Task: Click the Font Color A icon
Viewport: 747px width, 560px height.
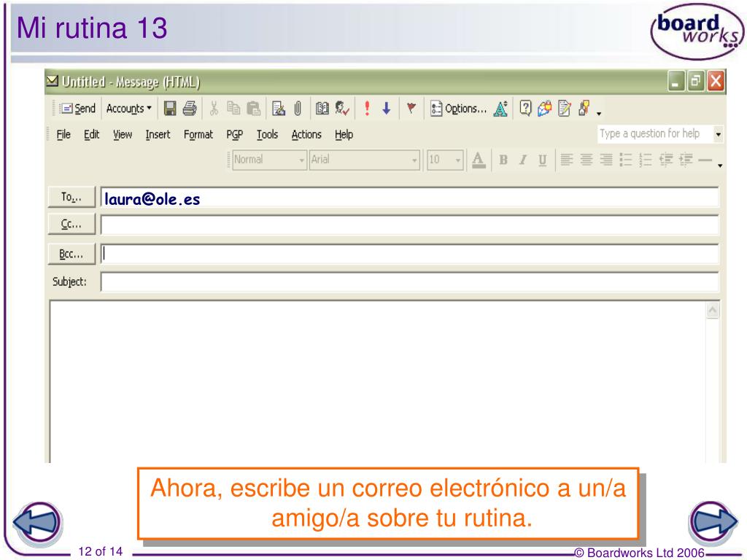Action: tap(479, 160)
